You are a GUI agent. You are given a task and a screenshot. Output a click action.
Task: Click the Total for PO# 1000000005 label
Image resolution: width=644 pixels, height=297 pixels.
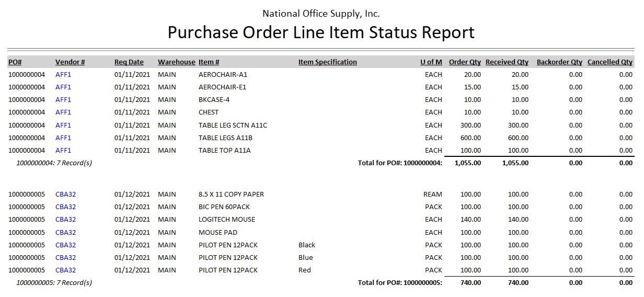400,283
